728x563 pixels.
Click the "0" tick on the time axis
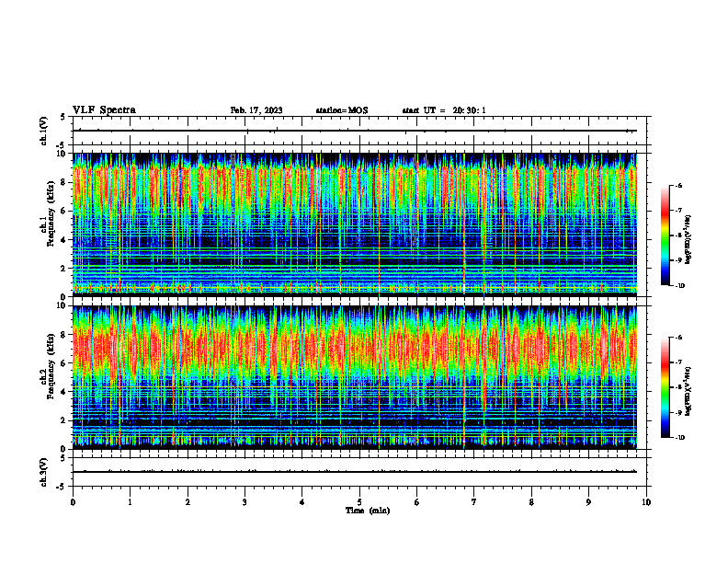73,502
